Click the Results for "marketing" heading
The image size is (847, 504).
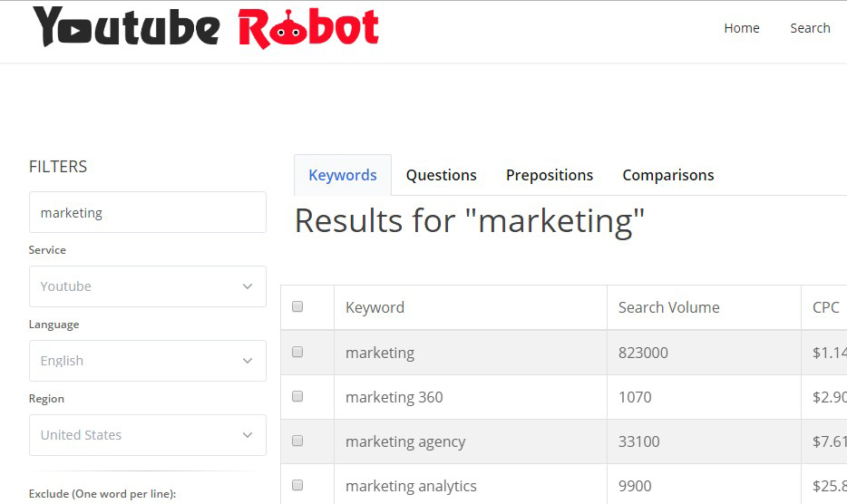click(470, 221)
